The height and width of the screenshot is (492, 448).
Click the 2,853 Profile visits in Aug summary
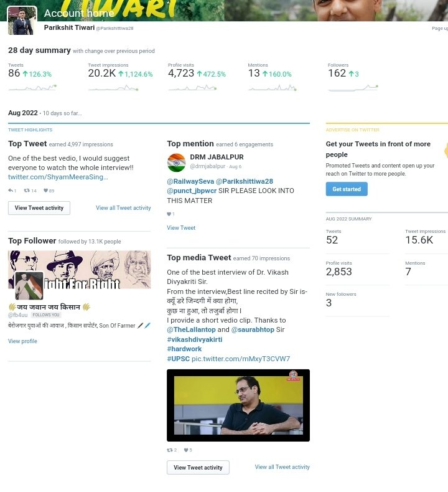(339, 272)
